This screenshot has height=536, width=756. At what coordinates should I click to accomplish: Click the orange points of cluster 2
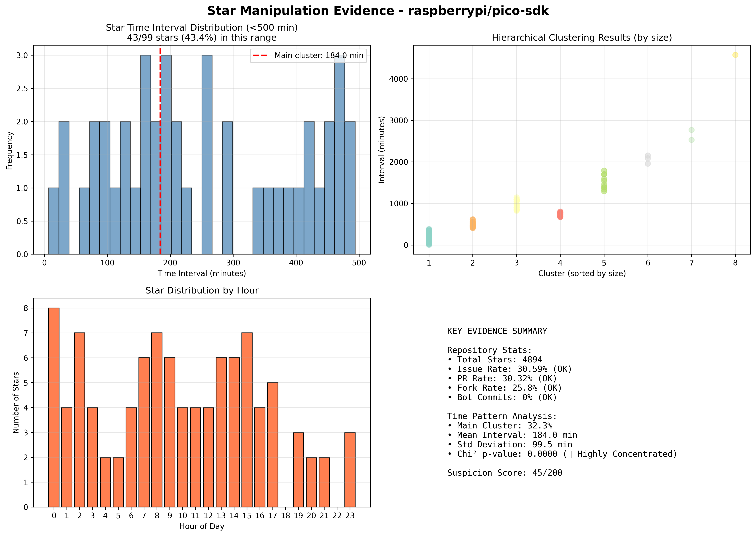(472, 224)
